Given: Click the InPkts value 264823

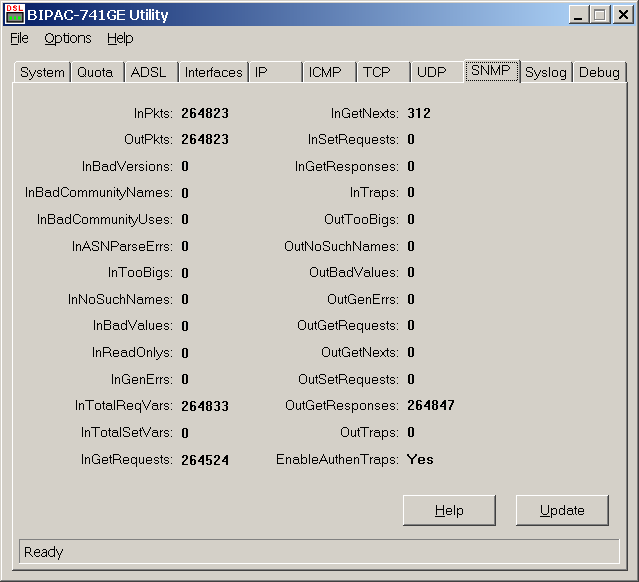Looking at the screenshot, I should (x=205, y=113).
